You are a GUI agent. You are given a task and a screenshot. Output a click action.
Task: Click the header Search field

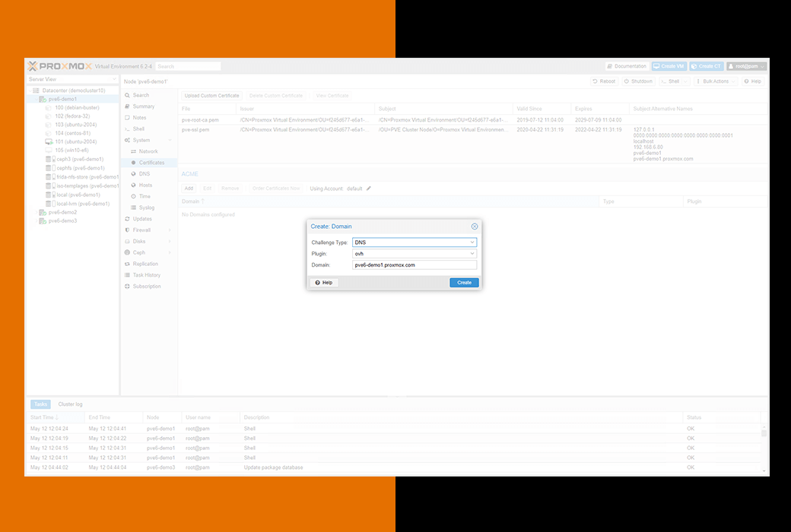coord(188,66)
